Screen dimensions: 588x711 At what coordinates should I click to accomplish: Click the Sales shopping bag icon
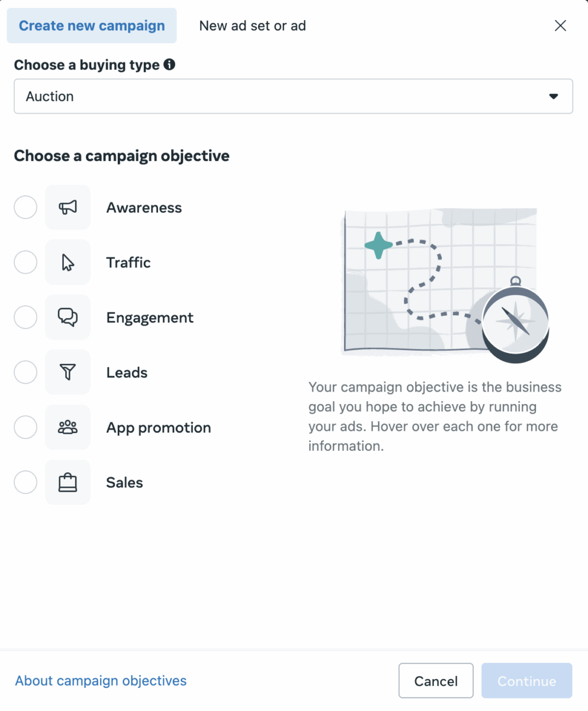coord(67,482)
